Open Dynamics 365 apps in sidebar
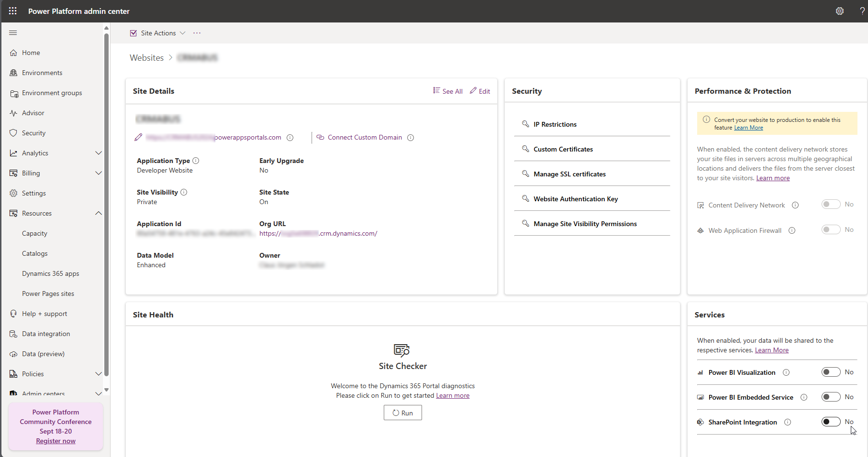 point(51,273)
